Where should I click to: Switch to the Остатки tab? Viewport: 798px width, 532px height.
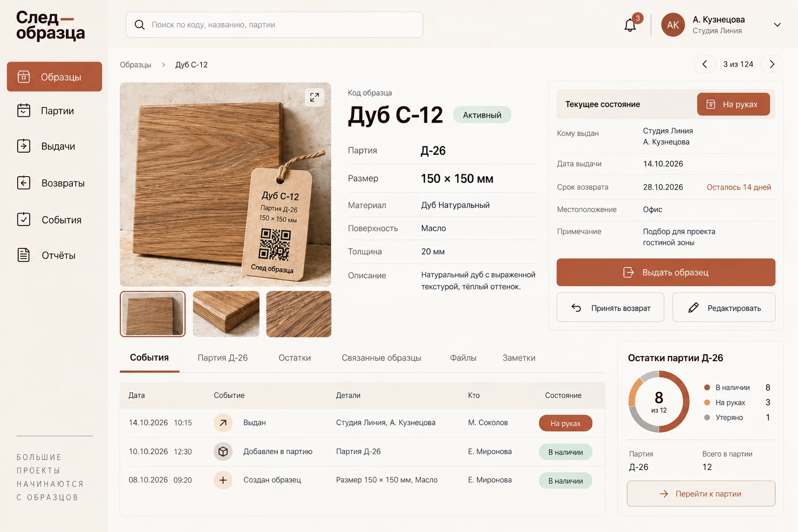[295, 358]
